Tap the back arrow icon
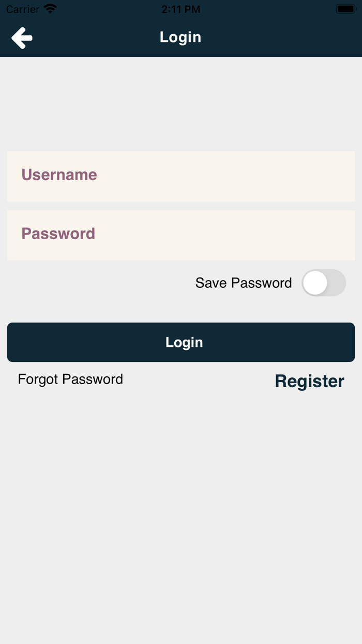 pyautogui.click(x=22, y=38)
